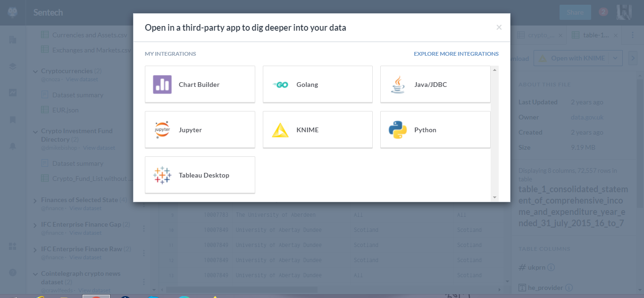Open Dataset summary under Crypto Investment Fund
The height and width of the screenshot is (298, 644).
click(x=78, y=163)
